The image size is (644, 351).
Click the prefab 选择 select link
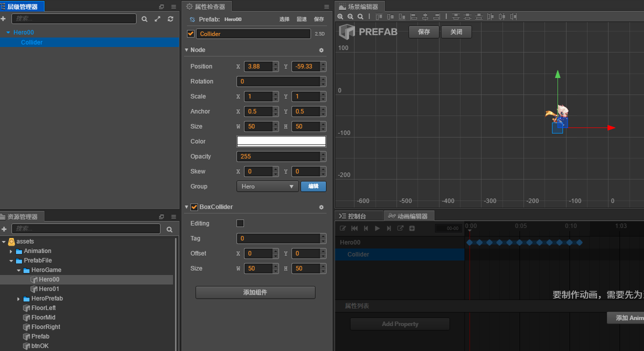point(284,19)
